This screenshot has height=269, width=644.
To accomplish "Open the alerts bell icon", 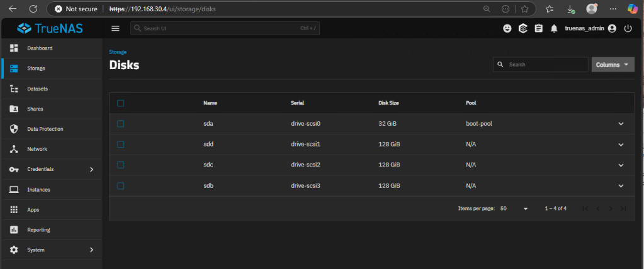I will pyautogui.click(x=554, y=28).
